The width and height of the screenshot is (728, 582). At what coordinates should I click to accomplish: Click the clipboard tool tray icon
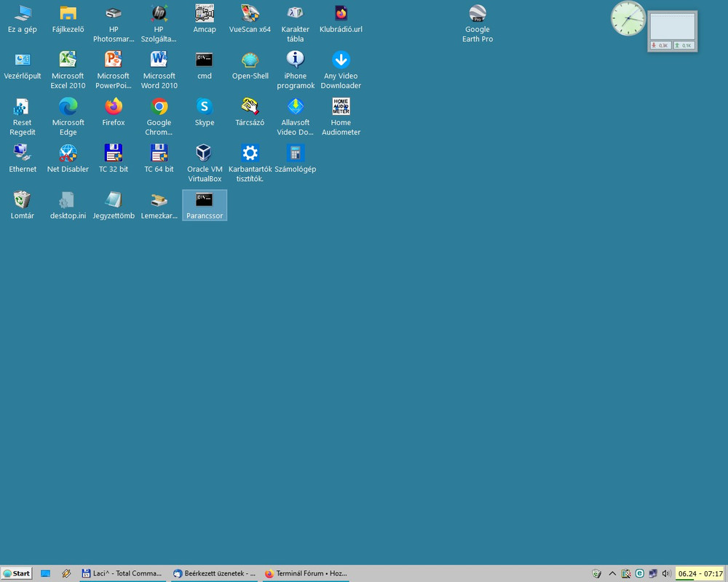[x=626, y=574]
